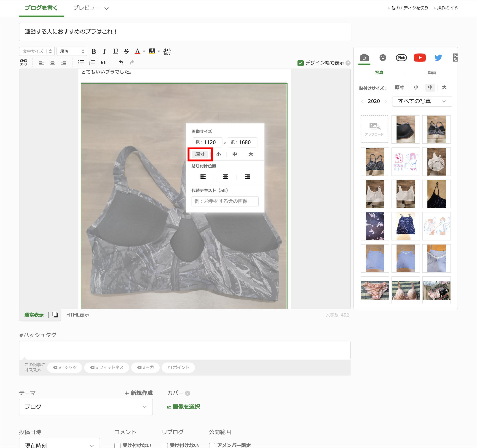Toggle strikethrough text formatting
477x448 pixels.
(x=126, y=51)
